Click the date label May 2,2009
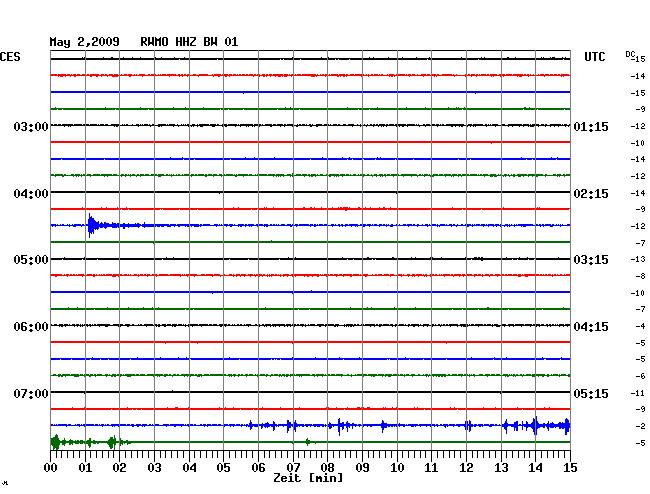This screenshot has height=494, width=650. 84,42
